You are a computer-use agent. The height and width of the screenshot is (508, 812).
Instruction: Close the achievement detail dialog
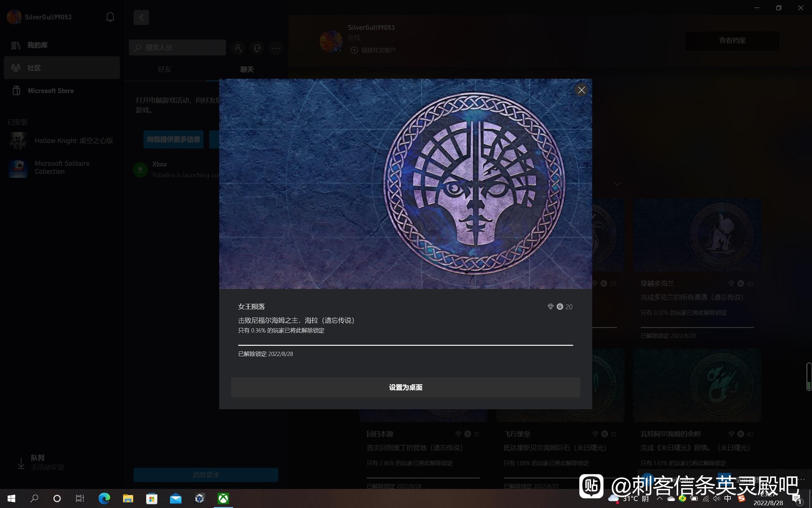click(x=581, y=90)
